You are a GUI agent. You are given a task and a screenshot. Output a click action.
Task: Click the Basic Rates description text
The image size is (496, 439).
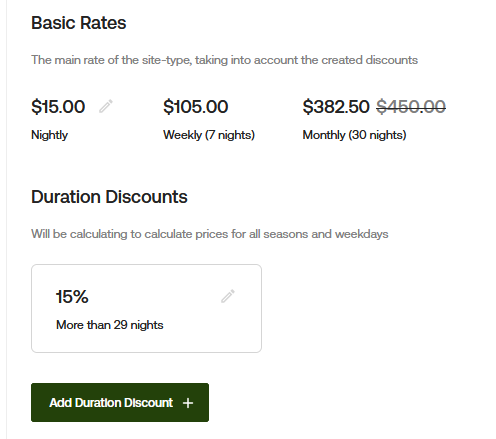pos(224,60)
